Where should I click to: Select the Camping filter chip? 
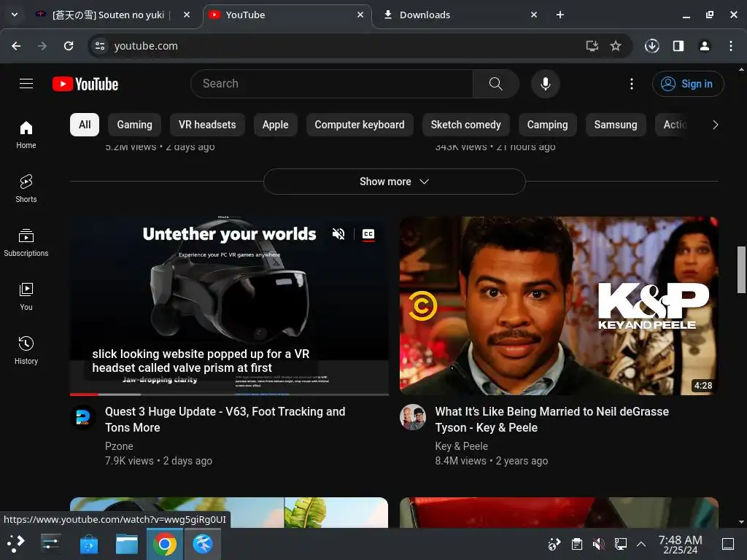pyautogui.click(x=547, y=125)
